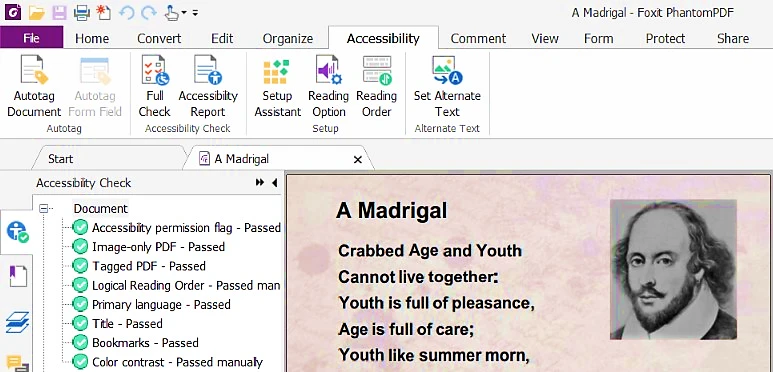
Task: Select the Document tree root
Action: (x=101, y=208)
